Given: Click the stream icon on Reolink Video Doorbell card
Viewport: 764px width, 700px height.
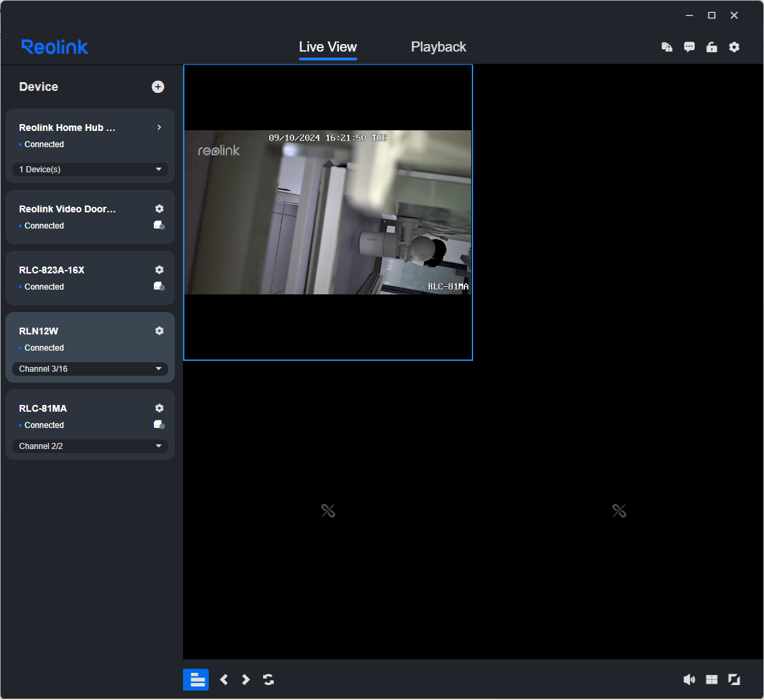Looking at the screenshot, I should [159, 225].
